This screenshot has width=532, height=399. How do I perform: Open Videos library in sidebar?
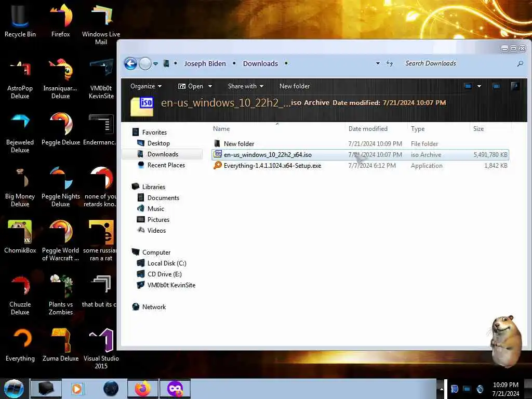point(156,230)
